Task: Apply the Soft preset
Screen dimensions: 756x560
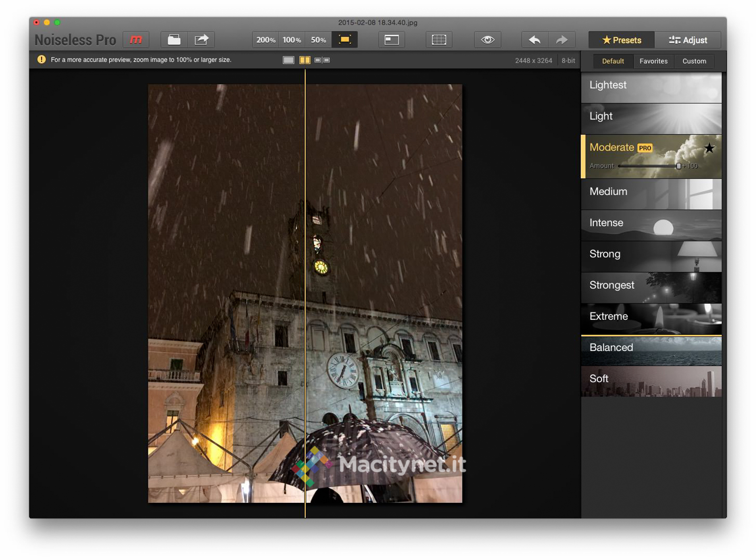Action: pyautogui.click(x=651, y=381)
